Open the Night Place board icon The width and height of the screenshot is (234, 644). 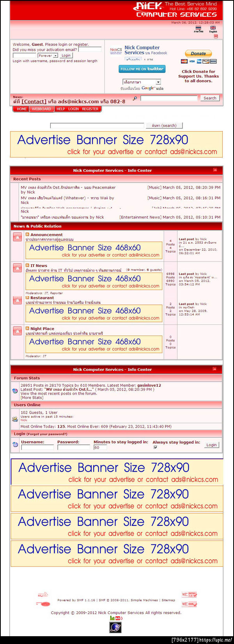(x=17, y=331)
